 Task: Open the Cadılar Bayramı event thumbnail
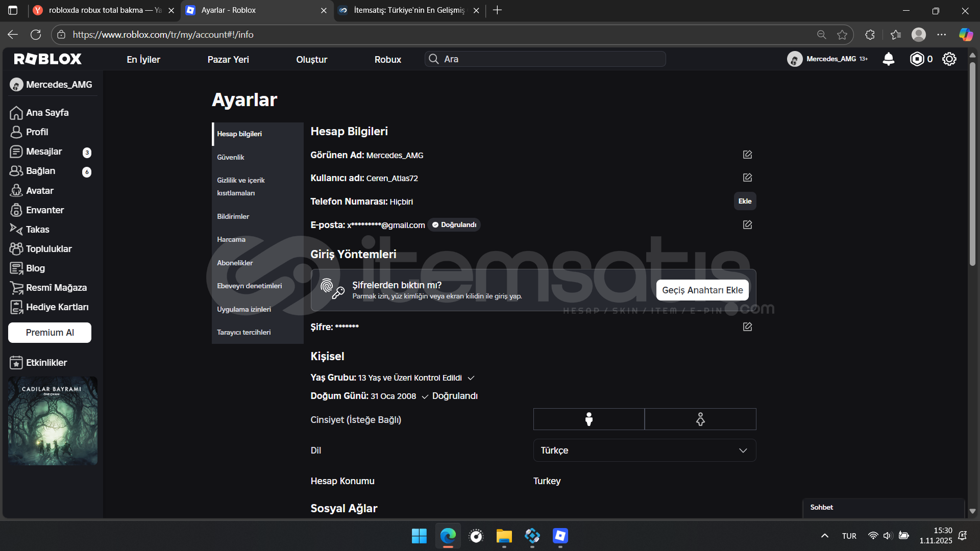(53, 420)
